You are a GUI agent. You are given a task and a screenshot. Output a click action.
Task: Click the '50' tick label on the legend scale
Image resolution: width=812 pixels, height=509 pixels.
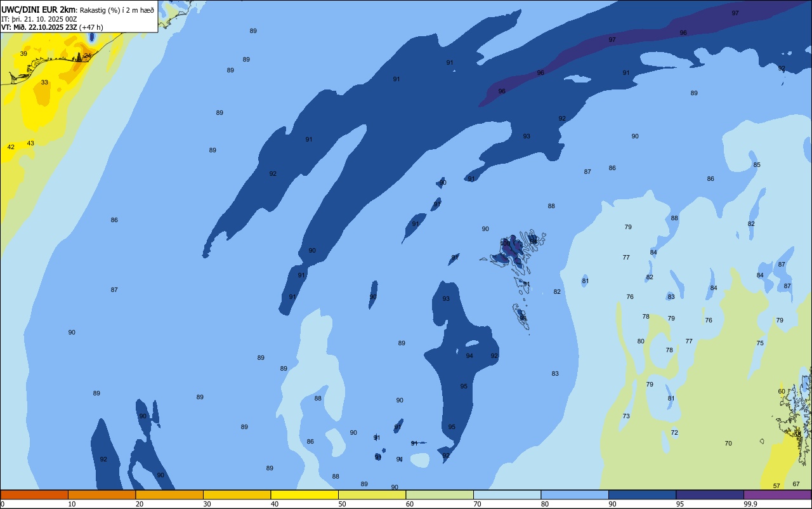pyautogui.click(x=342, y=504)
